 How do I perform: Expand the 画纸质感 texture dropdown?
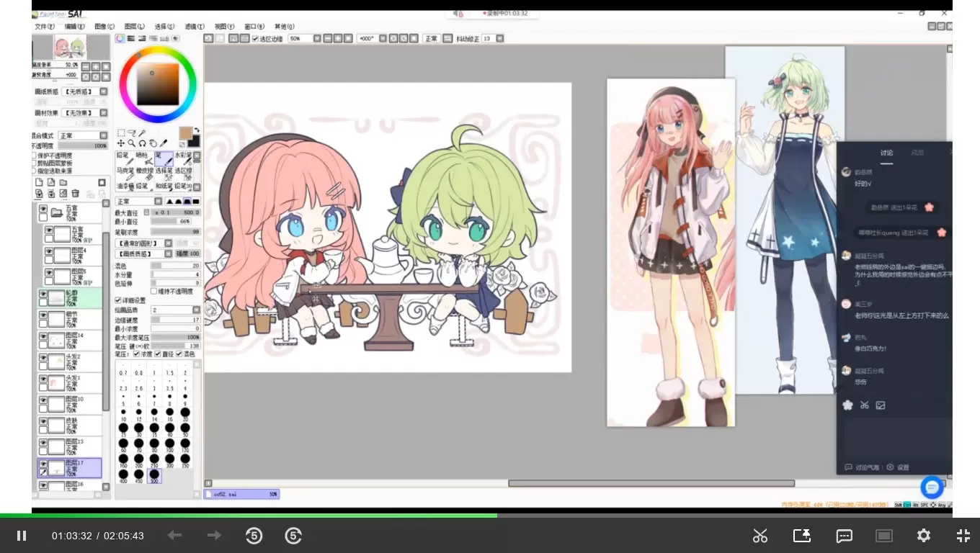tap(82, 91)
